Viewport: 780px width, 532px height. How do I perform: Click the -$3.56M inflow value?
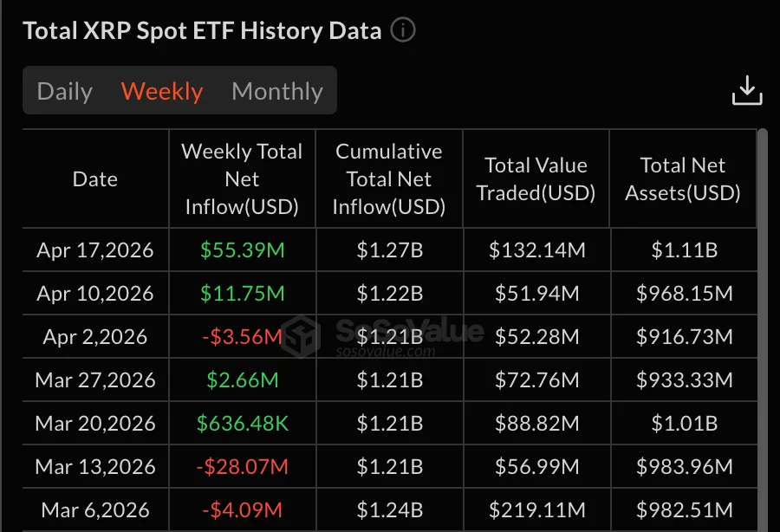(x=242, y=336)
